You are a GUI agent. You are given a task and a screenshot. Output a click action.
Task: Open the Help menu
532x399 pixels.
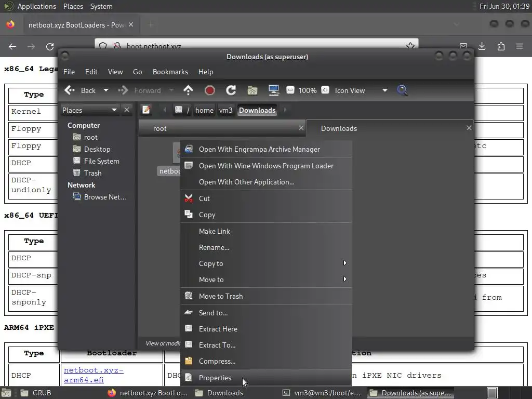point(206,72)
